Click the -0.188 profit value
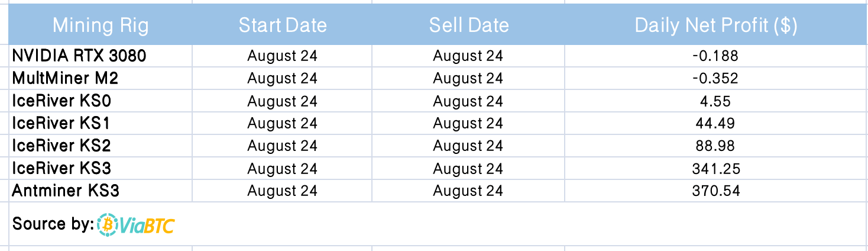This screenshot has width=868, height=251. point(715,56)
